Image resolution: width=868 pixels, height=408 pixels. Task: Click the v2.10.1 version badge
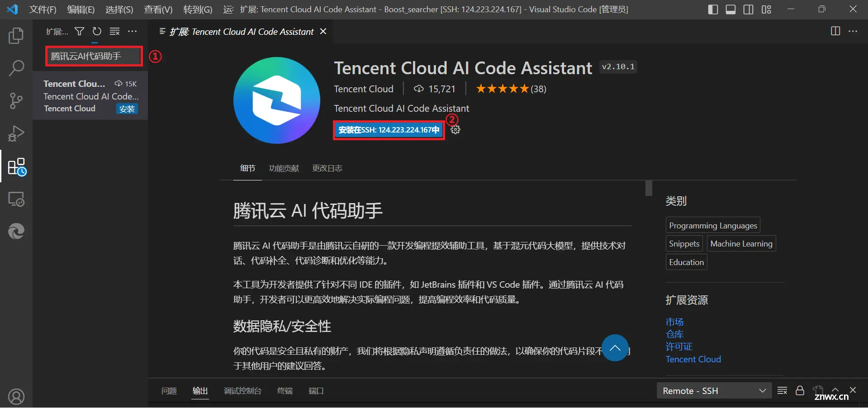point(618,67)
